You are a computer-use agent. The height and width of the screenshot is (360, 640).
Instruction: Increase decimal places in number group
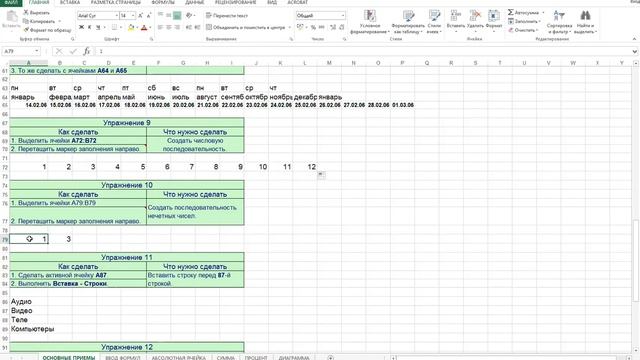pos(333,27)
